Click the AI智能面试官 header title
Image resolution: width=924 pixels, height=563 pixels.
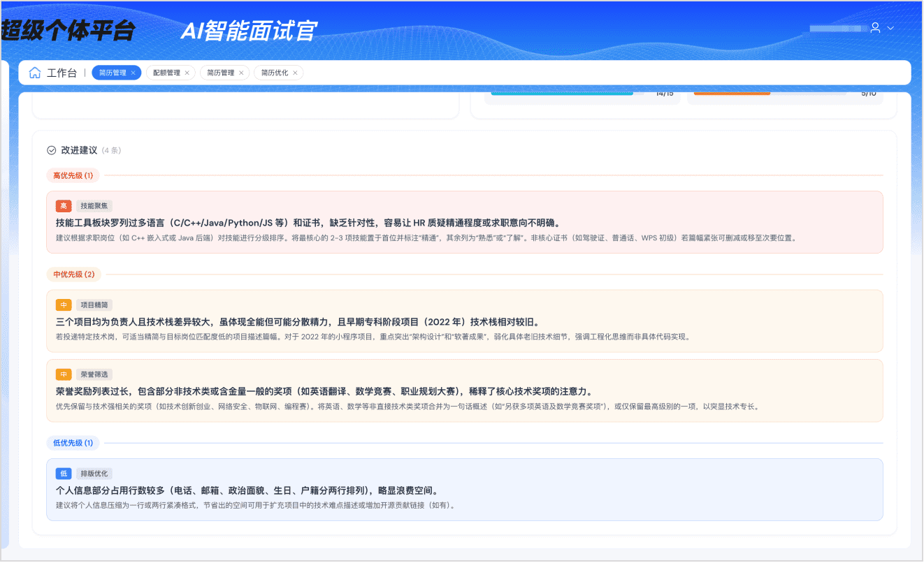tap(248, 31)
